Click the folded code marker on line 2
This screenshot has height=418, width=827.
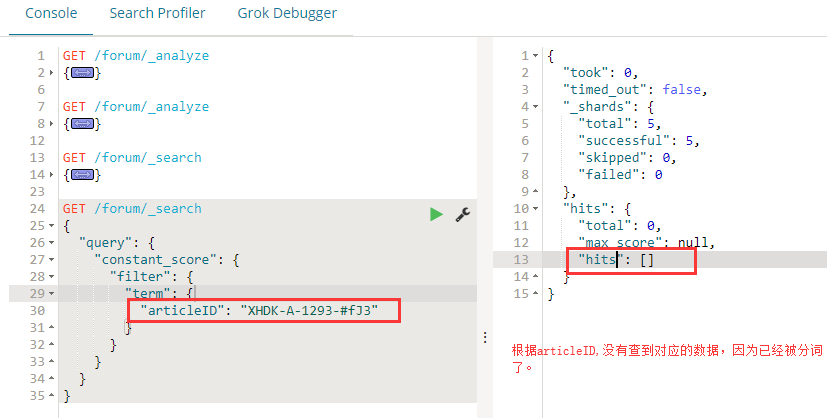[x=83, y=73]
